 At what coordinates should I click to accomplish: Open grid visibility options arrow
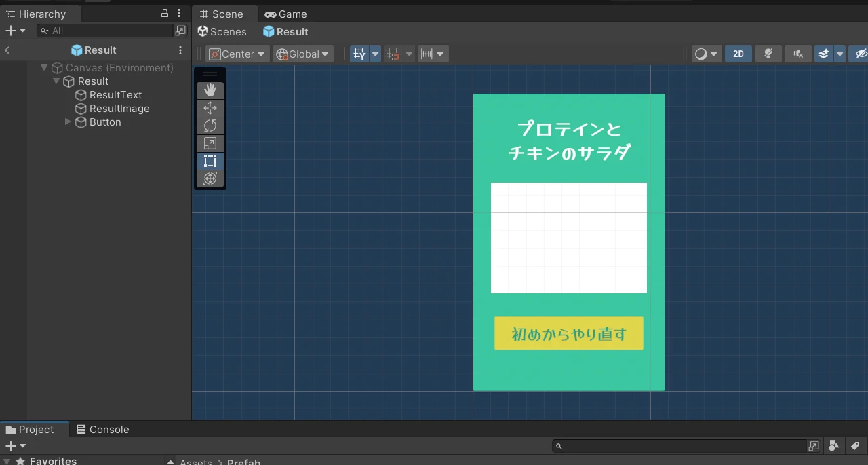pyautogui.click(x=375, y=54)
